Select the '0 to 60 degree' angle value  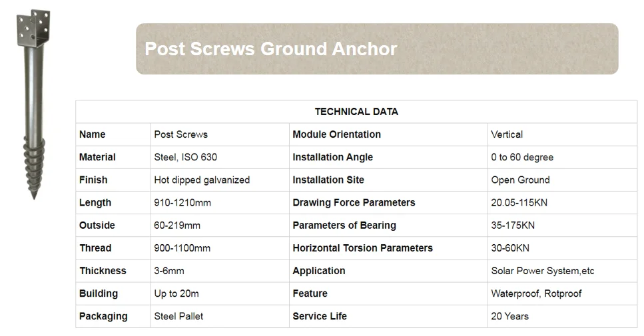pyautogui.click(x=522, y=157)
